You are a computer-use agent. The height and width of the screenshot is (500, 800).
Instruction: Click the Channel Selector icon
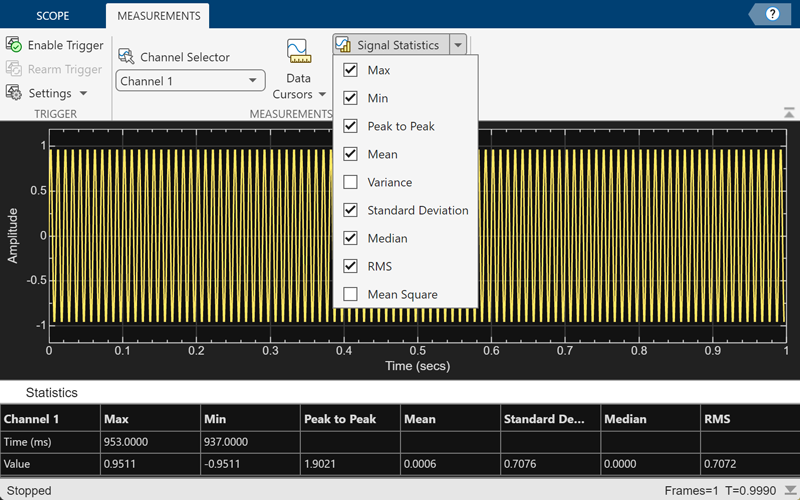(126, 57)
